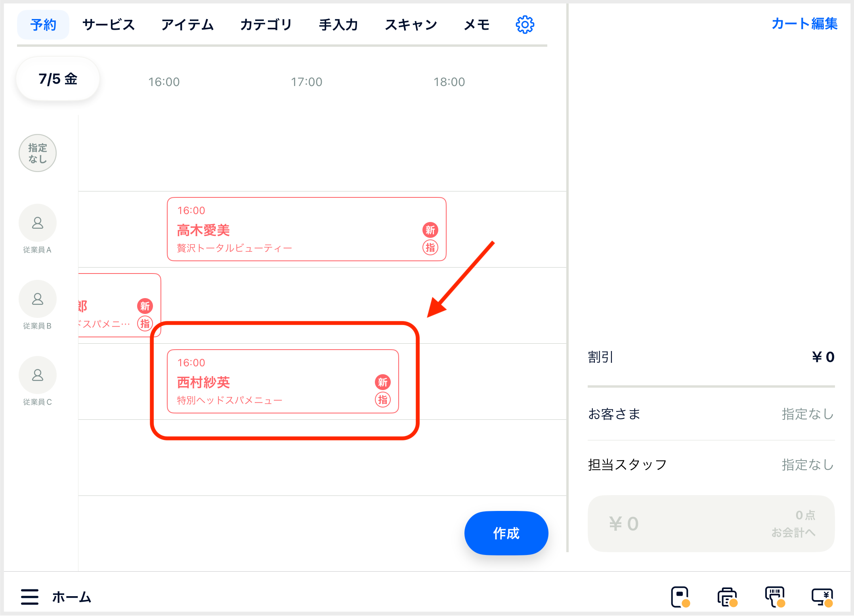Click 指 badge on 高木愛美 reservation
854x616 pixels.
430,248
